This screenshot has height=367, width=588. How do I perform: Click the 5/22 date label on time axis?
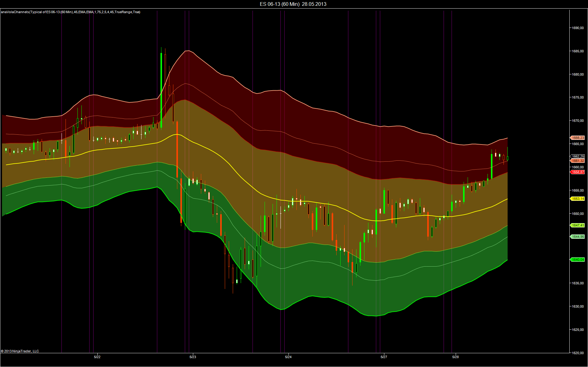point(97,357)
